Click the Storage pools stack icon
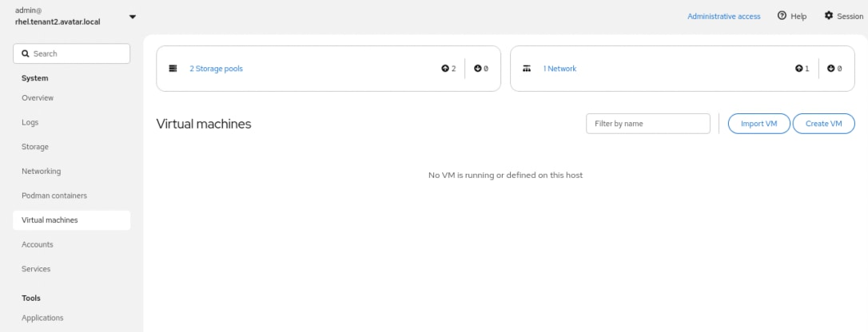 pyautogui.click(x=173, y=69)
